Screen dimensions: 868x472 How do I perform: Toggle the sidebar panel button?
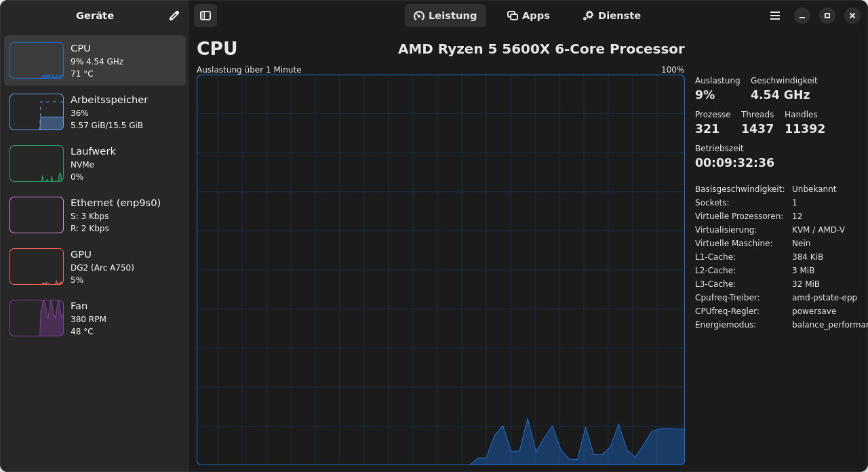(x=205, y=16)
